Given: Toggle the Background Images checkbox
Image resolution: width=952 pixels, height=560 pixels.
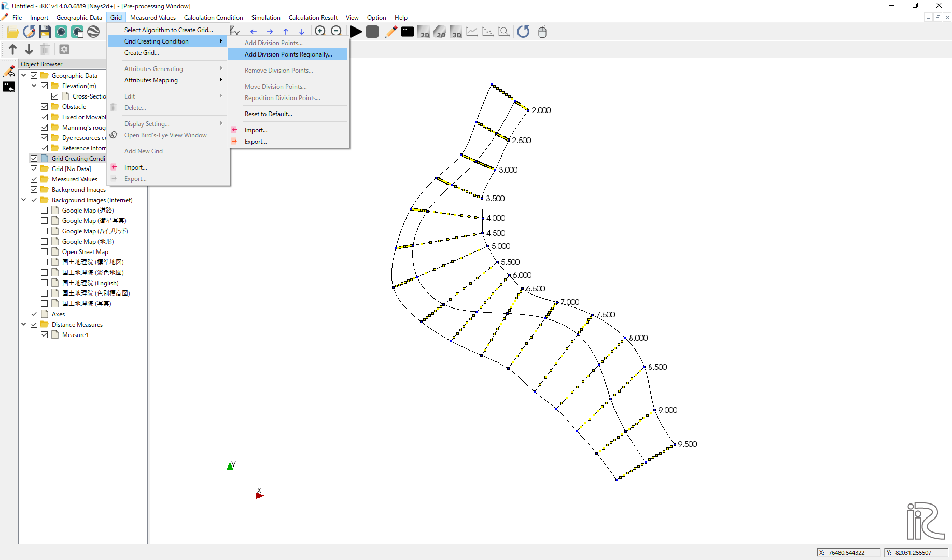Looking at the screenshot, I should (34, 190).
